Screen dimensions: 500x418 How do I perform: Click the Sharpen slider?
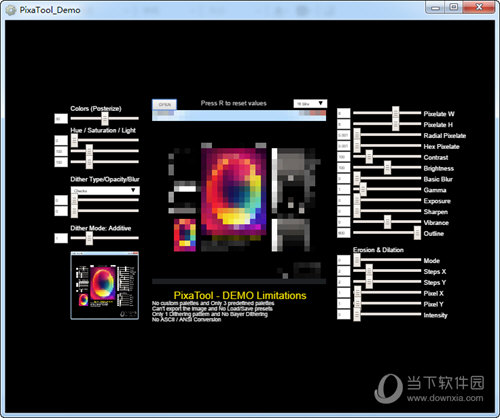(x=387, y=211)
